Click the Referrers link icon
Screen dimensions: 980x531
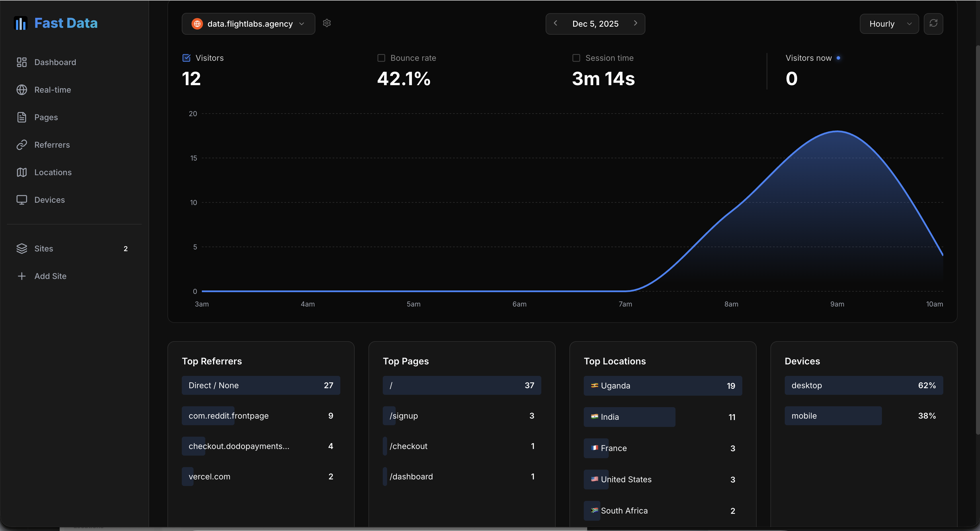coord(22,145)
